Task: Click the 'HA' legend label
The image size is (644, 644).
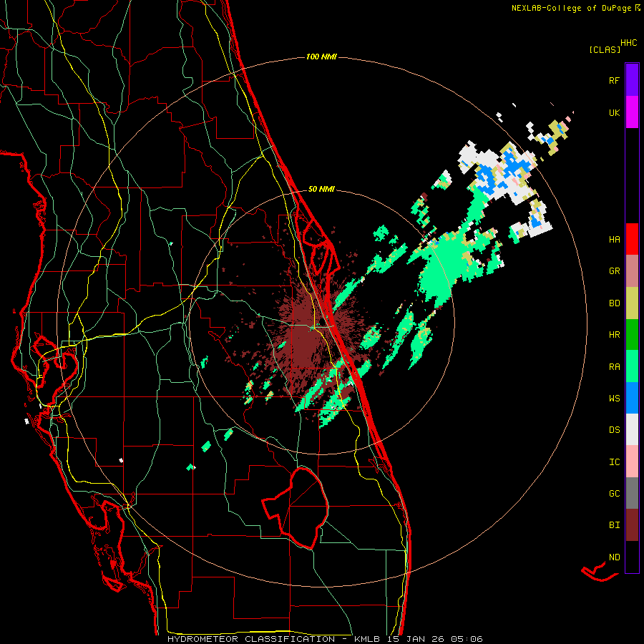Action: (x=614, y=240)
